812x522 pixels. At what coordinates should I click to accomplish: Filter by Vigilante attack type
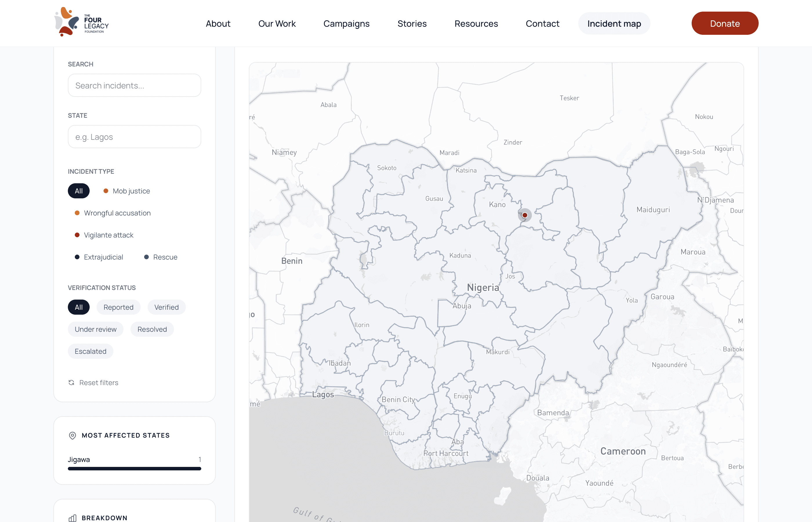tap(104, 235)
